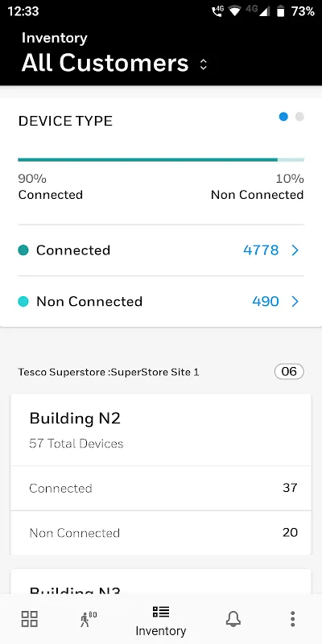Switch to second gray page indicator dot
This screenshot has width=322, height=644.
299,117
